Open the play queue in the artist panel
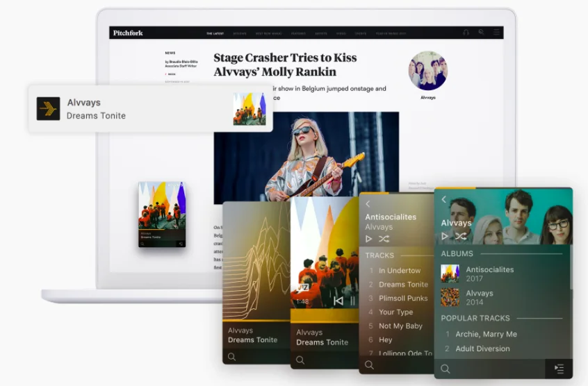The width and height of the screenshot is (588, 386). (559, 369)
